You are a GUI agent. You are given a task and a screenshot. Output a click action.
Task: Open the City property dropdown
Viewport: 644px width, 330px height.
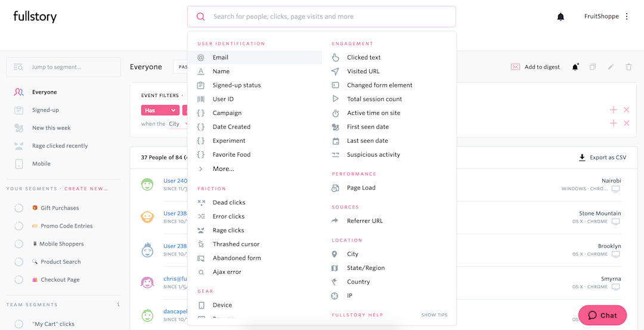click(178, 123)
